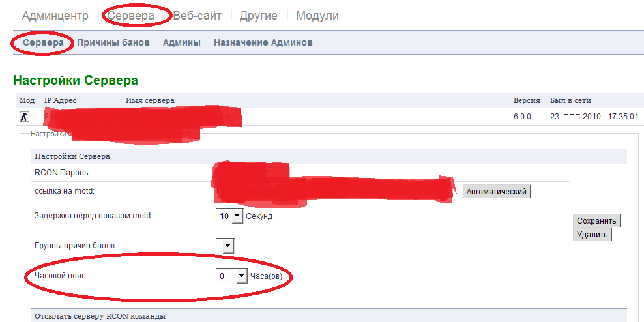Click the Counter-Strike mod icon in server row
The width and height of the screenshot is (644, 322).
click(24, 117)
